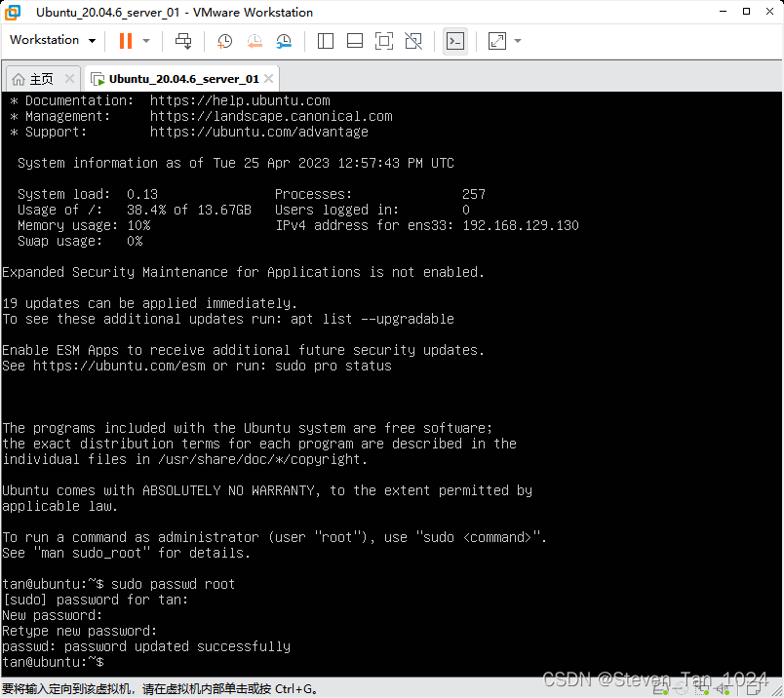Click the 'Memory usage: 10%' entry

(x=84, y=225)
